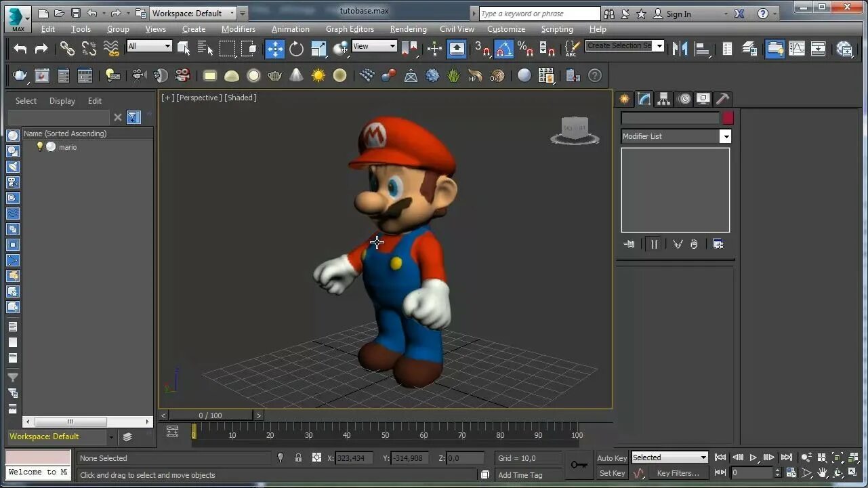Activate Select and Scale tool
868x488 pixels.
click(x=318, y=48)
